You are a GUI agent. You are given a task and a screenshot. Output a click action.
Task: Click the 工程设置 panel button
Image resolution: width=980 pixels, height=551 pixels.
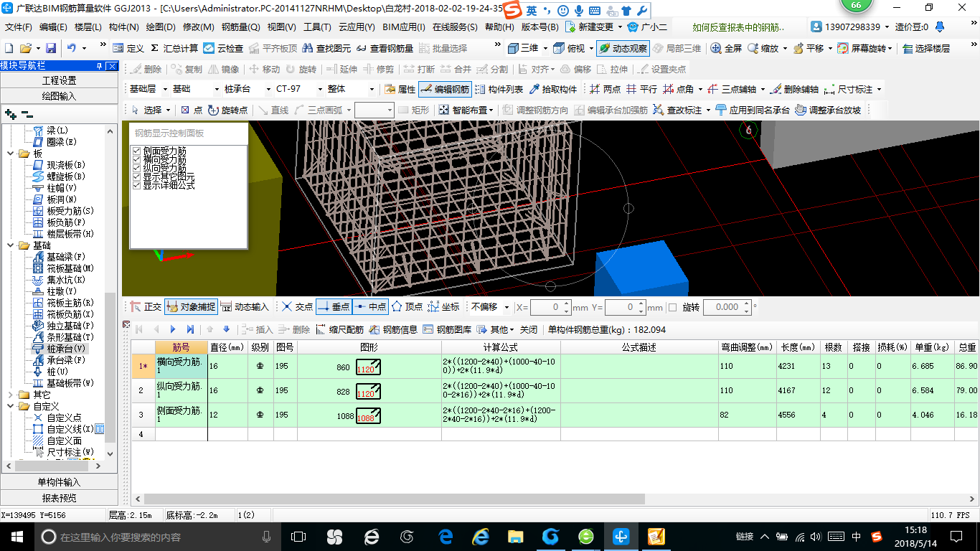coord(59,80)
